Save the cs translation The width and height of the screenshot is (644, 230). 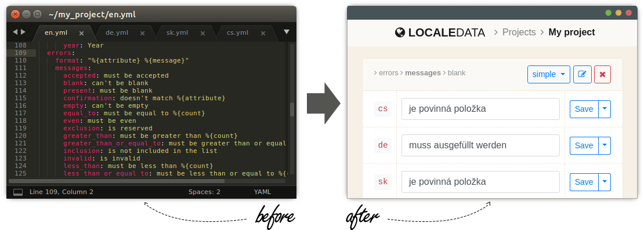tap(584, 109)
